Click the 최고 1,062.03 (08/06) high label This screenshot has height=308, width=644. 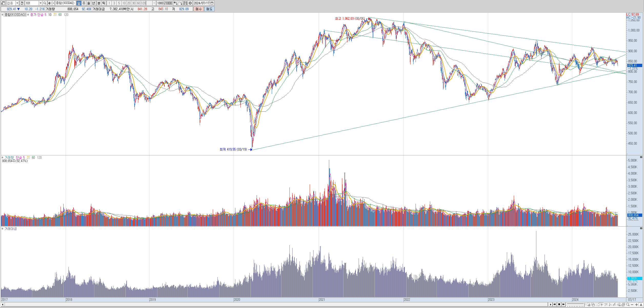point(350,18)
